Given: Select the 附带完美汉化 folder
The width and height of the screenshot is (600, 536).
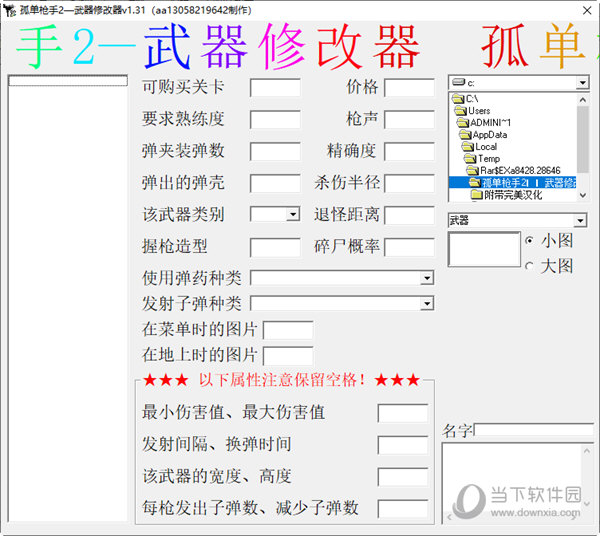Looking at the screenshot, I should coord(507,195).
